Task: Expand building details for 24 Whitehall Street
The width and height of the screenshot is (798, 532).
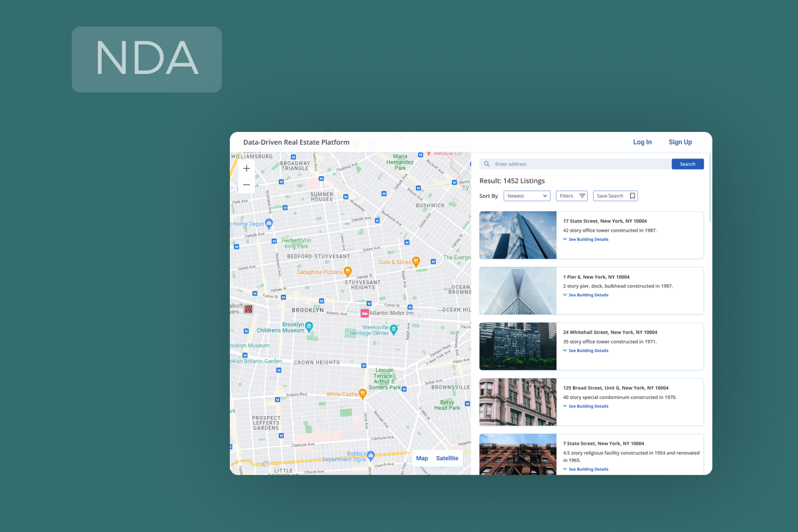Action: point(586,351)
